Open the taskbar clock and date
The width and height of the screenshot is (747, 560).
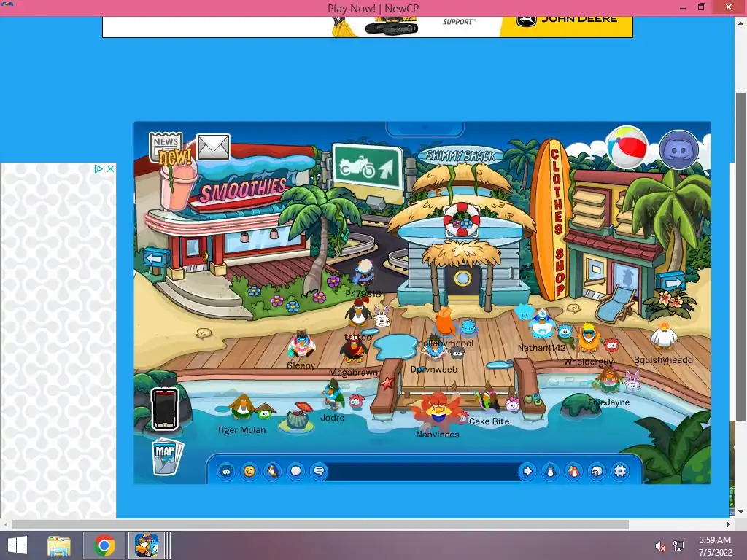[715, 546]
